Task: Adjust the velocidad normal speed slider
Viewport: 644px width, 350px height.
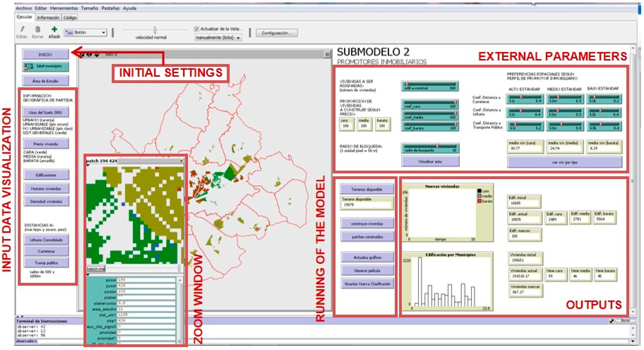Action: [155, 30]
